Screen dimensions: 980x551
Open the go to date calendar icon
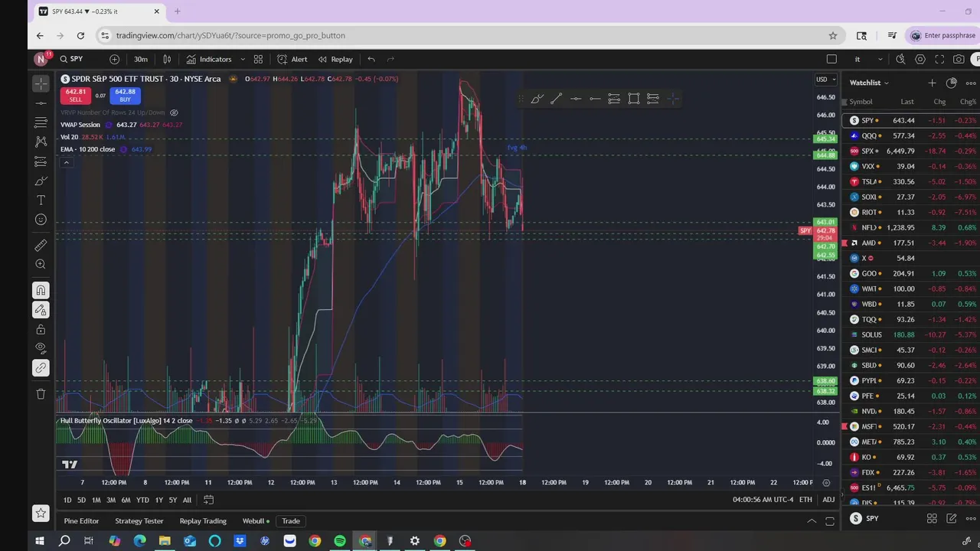point(207,500)
